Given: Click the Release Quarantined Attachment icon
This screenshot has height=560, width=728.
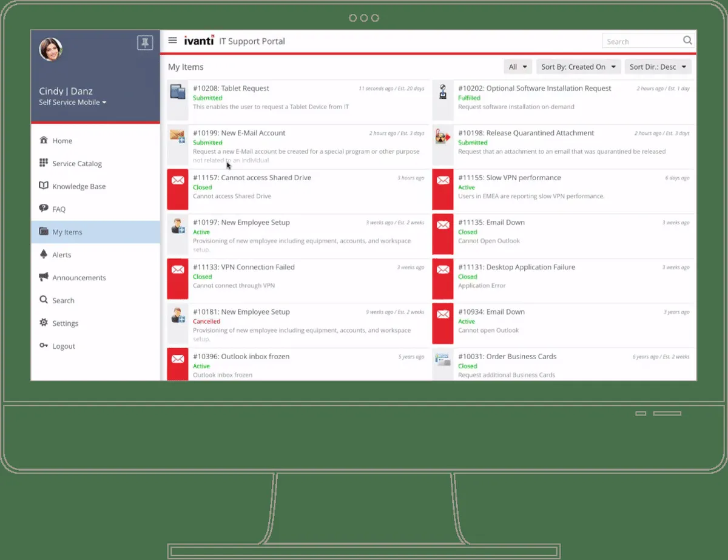Looking at the screenshot, I should tap(443, 137).
